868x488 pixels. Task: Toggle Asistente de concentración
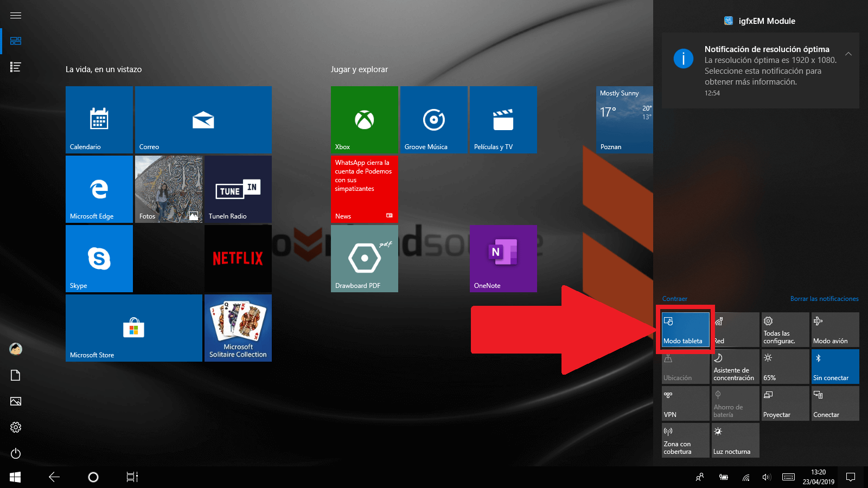(736, 367)
